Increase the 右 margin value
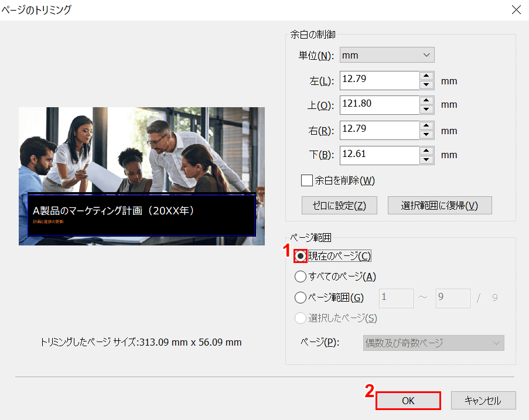The height and width of the screenshot is (420, 529). 426,126
